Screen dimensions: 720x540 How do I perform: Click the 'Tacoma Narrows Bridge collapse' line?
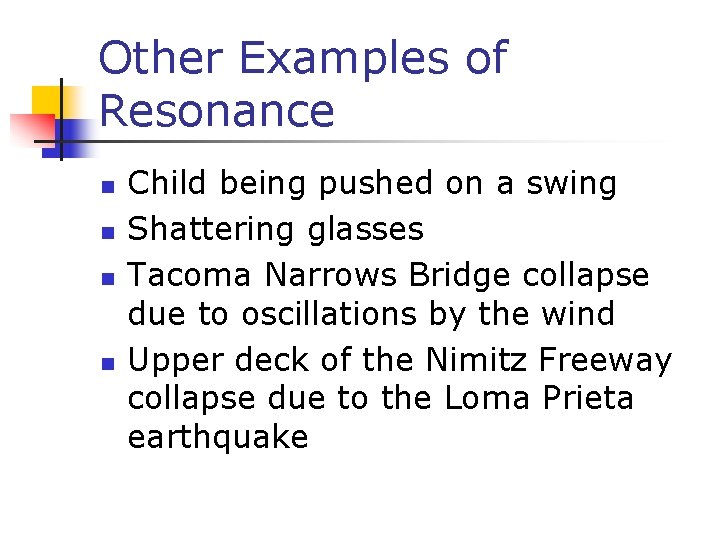coord(389,274)
